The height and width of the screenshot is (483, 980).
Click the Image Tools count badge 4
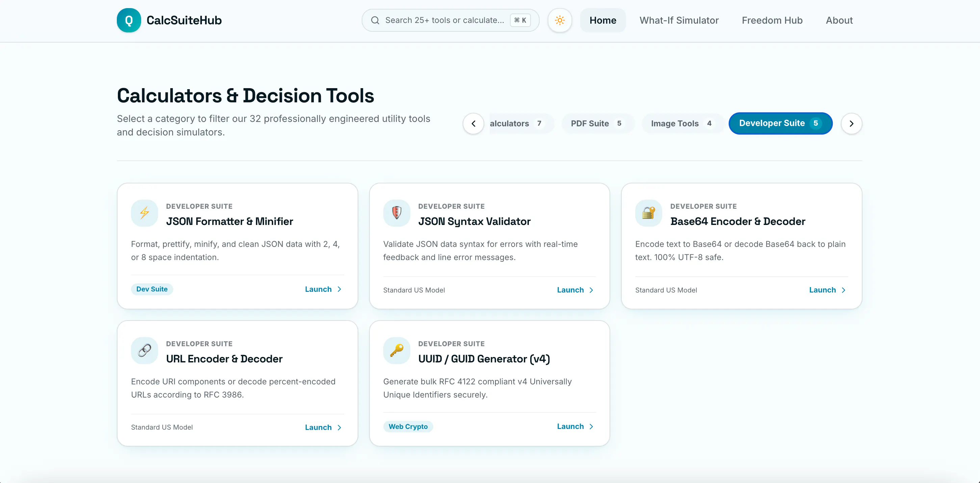pyautogui.click(x=709, y=123)
